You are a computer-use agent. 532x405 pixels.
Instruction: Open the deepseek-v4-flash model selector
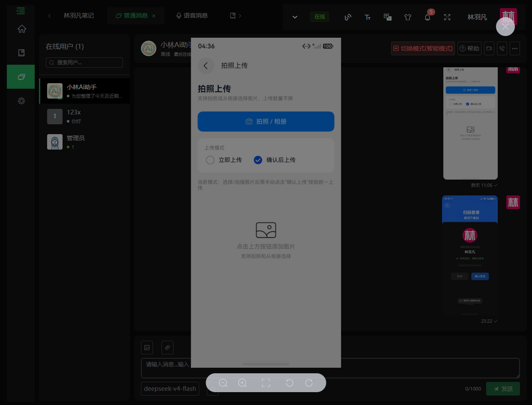point(170,389)
